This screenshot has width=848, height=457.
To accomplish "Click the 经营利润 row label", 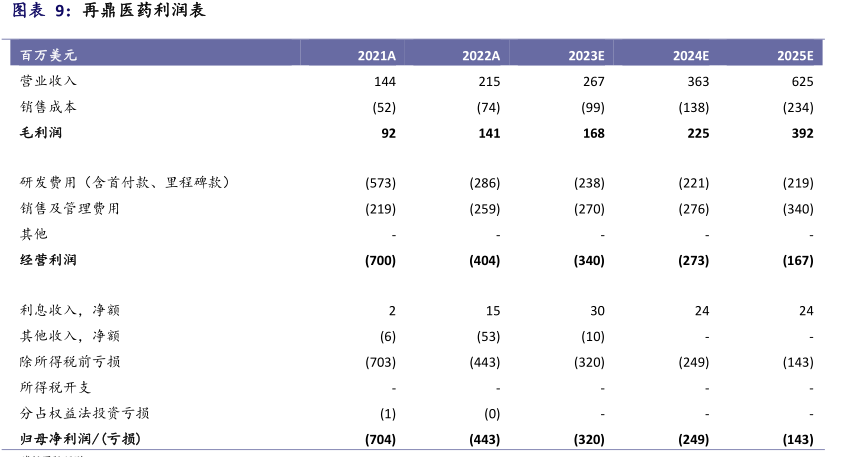I will tap(48, 260).
